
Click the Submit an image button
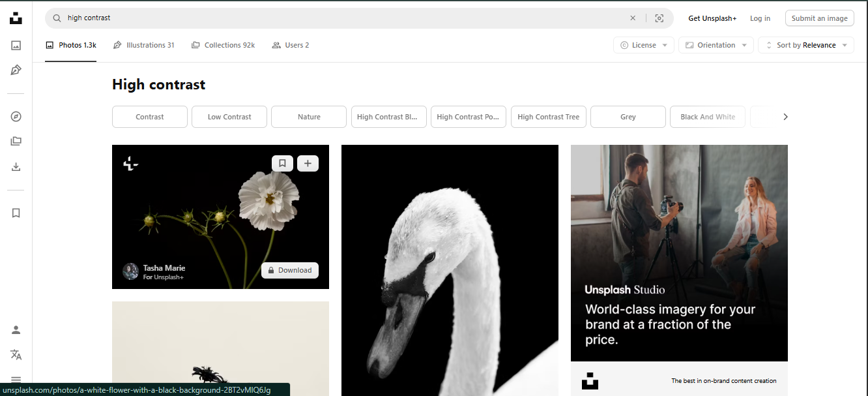(819, 18)
